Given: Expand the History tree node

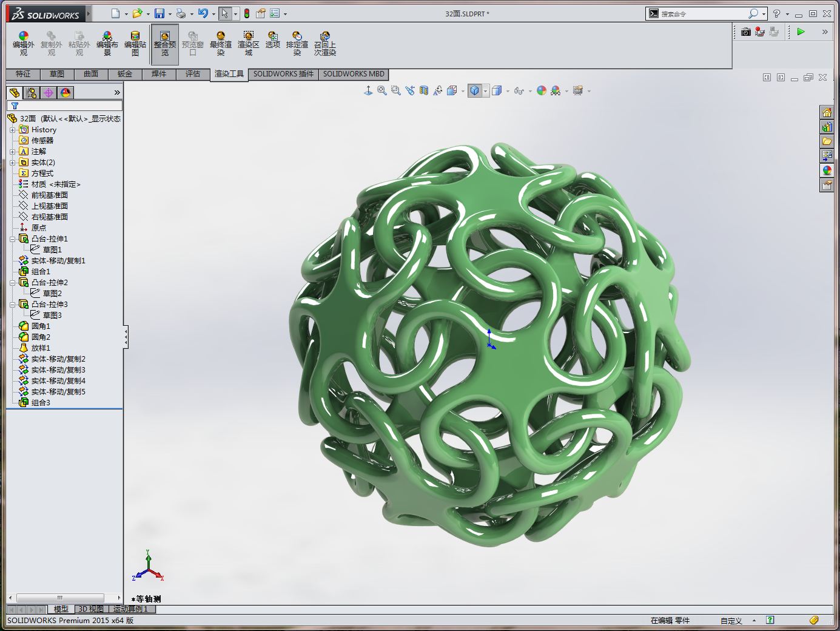Looking at the screenshot, I should tap(12, 130).
